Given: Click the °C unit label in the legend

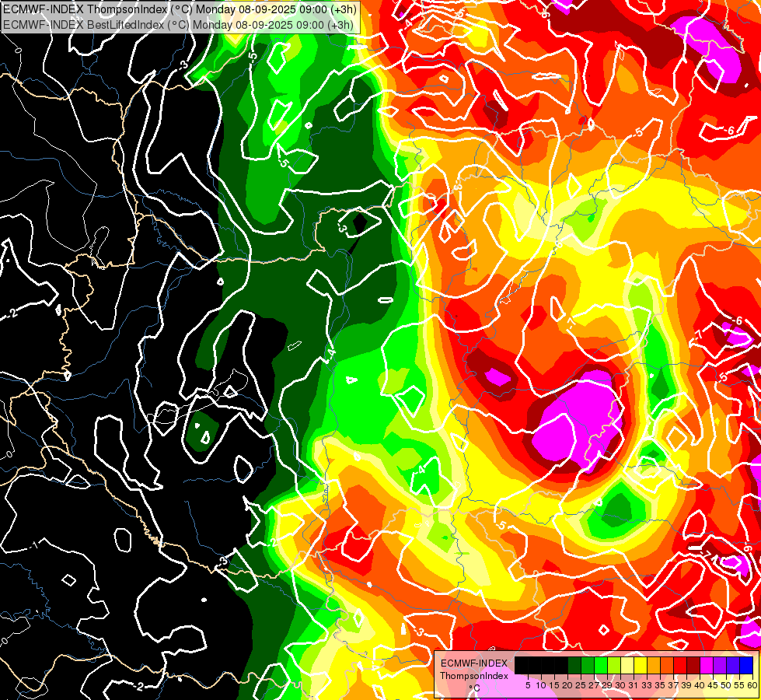Looking at the screenshot, I should click(x=475, y=688).
